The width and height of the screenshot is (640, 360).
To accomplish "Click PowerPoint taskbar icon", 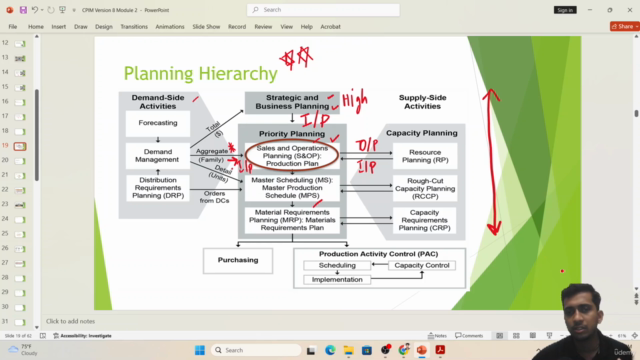I will [422, 350].
